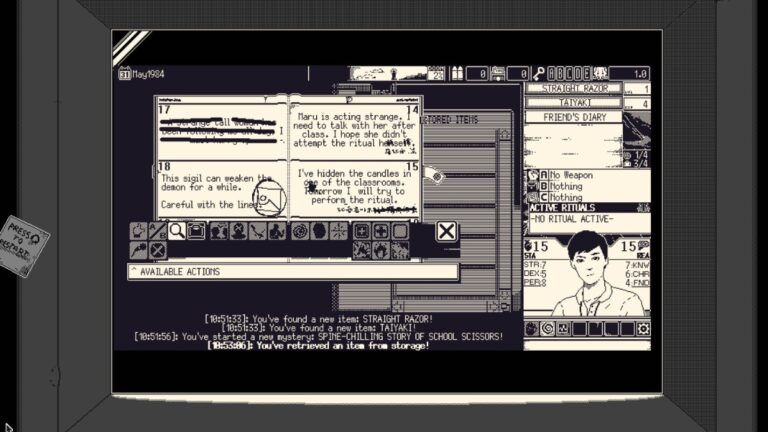Open the FRIEND'S DIARY item
768x432 pixels.
pyautogui.click(x=573, y=117)
